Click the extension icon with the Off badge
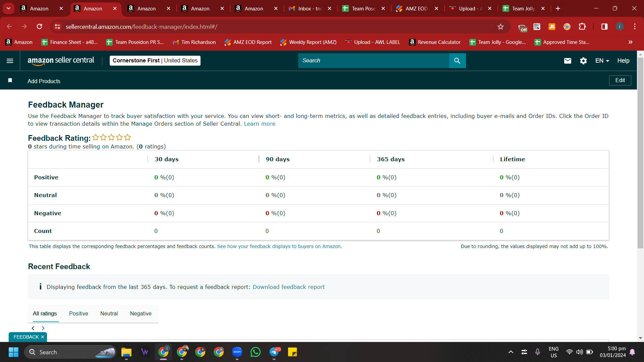644x362 pixels. click(x=522, y=27)
